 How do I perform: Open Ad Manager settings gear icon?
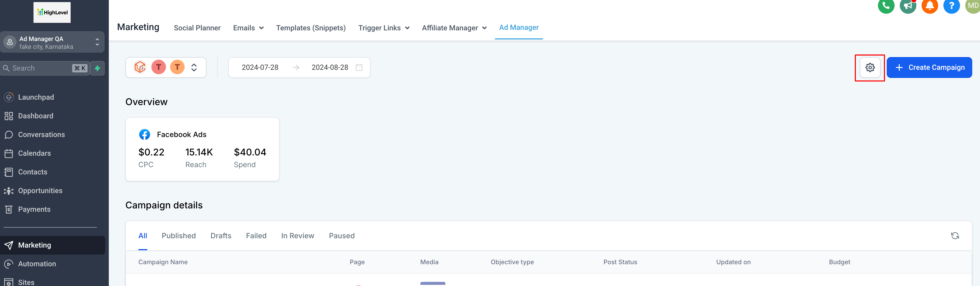point(870,68)
